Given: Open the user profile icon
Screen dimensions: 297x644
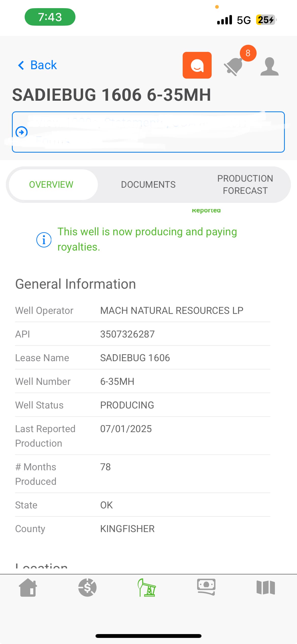Looking at the screenshot, I should click(x=269, y=66).
